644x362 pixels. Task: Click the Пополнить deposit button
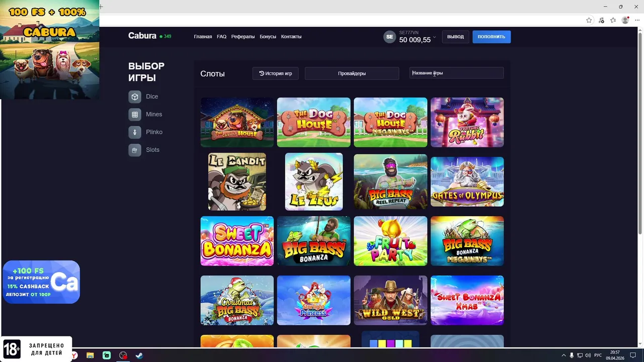[x=491, y=37]
